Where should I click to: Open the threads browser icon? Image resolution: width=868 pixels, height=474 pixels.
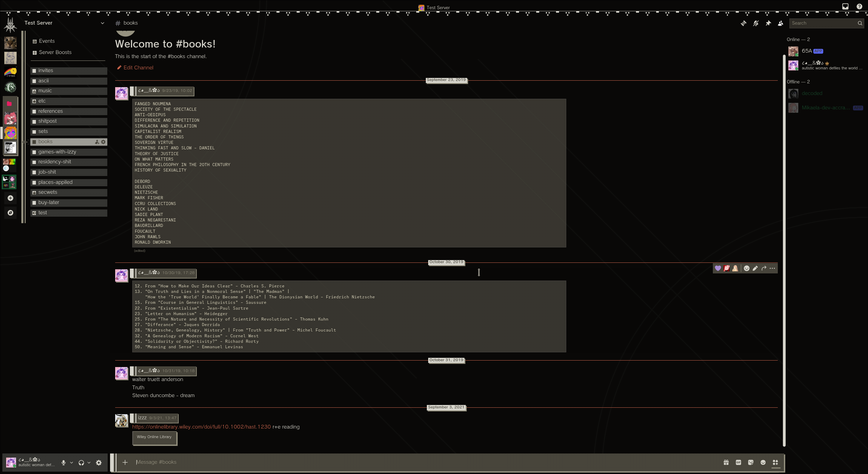pos(743,23)
